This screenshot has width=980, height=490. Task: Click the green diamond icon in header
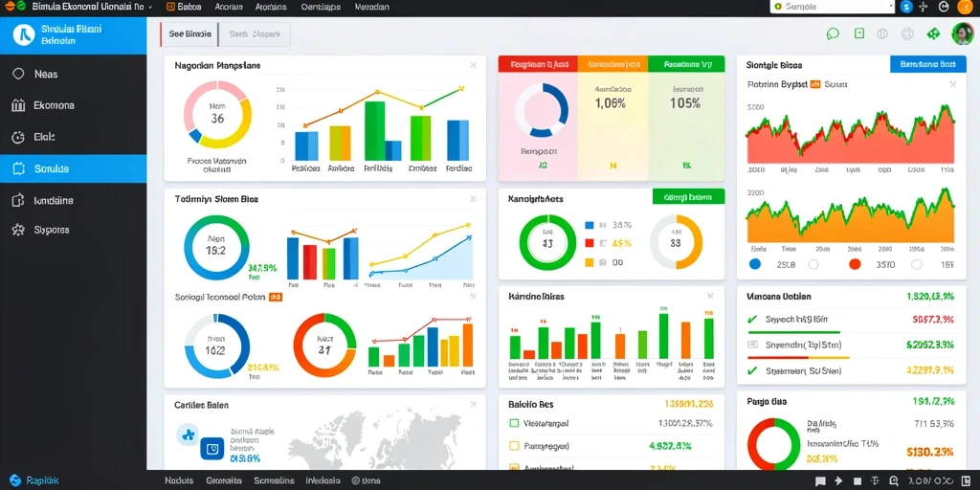point(933,33)
